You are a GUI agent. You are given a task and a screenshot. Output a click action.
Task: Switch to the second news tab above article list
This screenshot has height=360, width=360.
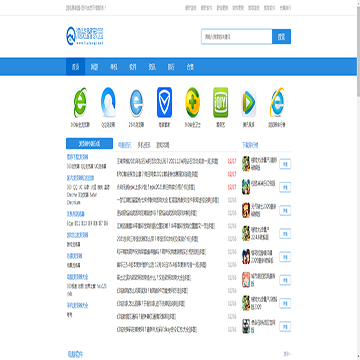coord(144,145)
